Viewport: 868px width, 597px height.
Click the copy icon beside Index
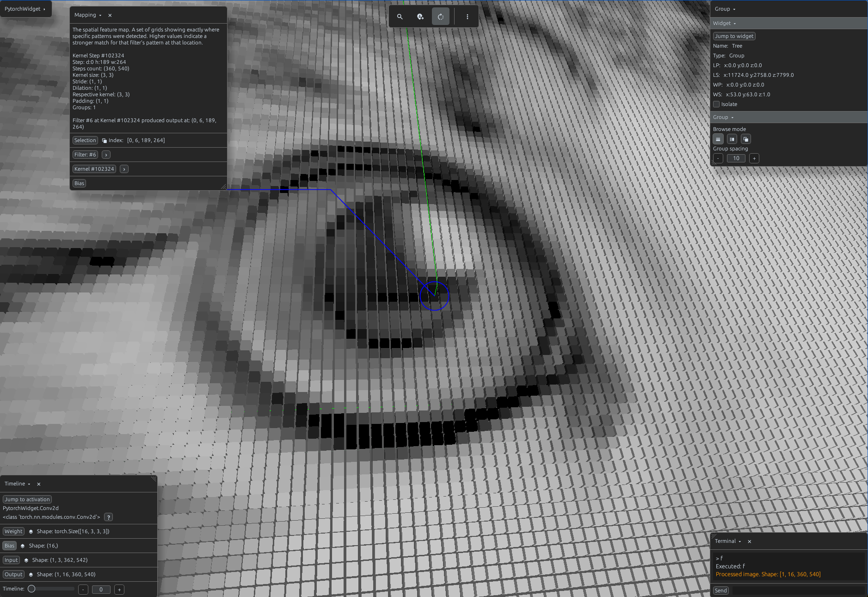point(105,141)
